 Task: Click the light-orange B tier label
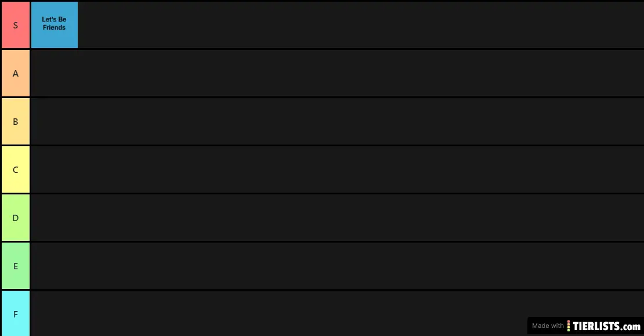[x=16, y=121]
